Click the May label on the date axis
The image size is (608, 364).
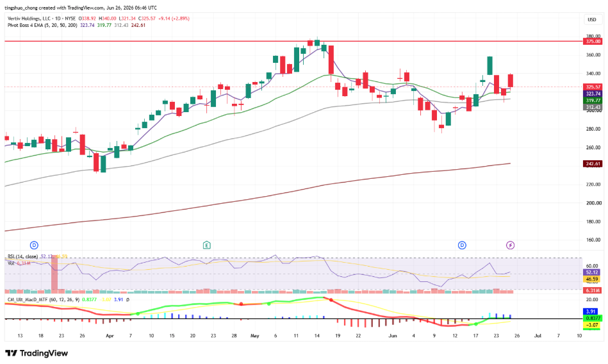coord(255,336)
